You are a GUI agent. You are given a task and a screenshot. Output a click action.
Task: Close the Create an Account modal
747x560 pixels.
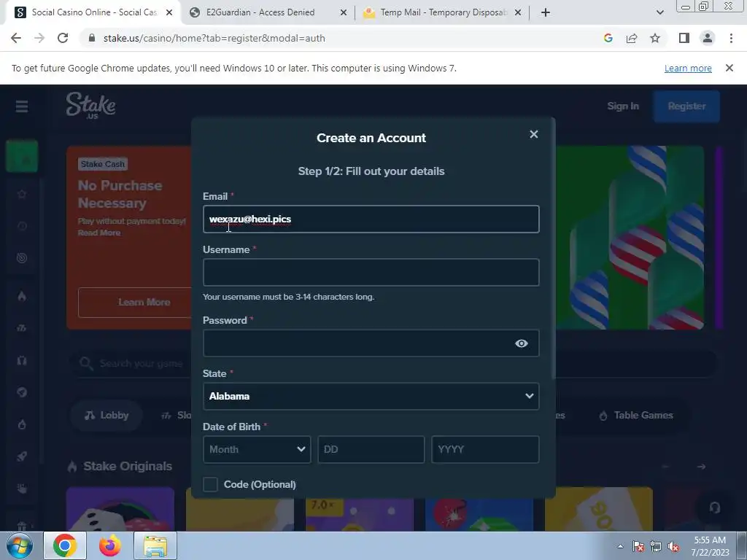[533, 134]
